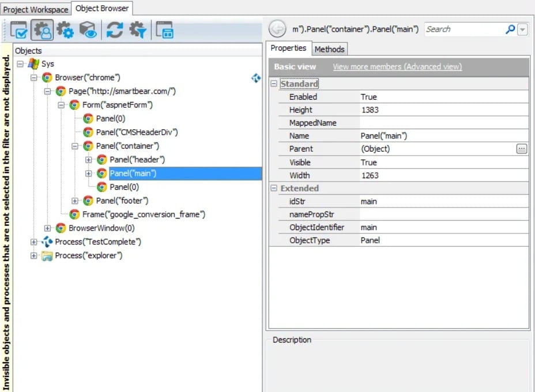Image resolution: width=535 pixels, height=392 pixels.
Task: Expand the Process("TestComplete") node
Action: (x=34, y=242)
